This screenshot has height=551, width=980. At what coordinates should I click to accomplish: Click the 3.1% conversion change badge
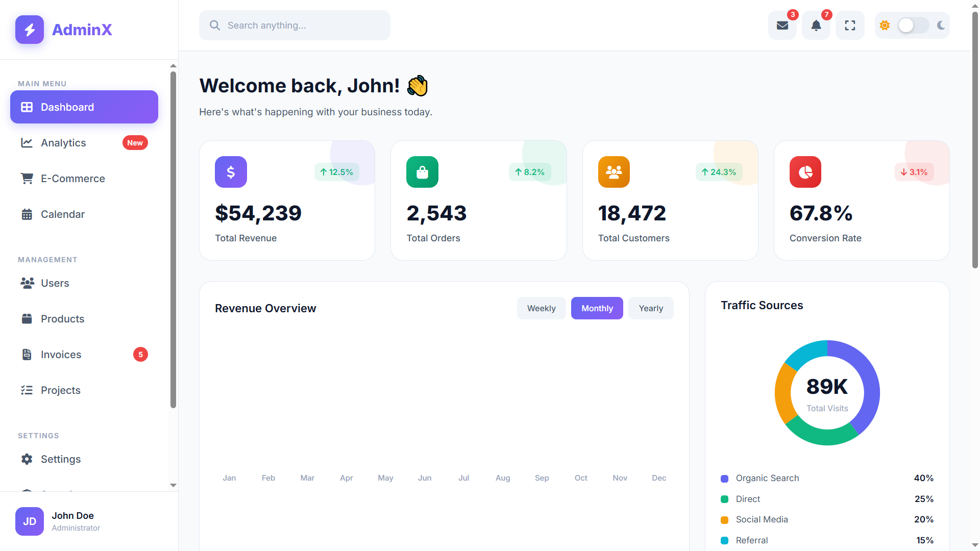(x=914, y=172)
